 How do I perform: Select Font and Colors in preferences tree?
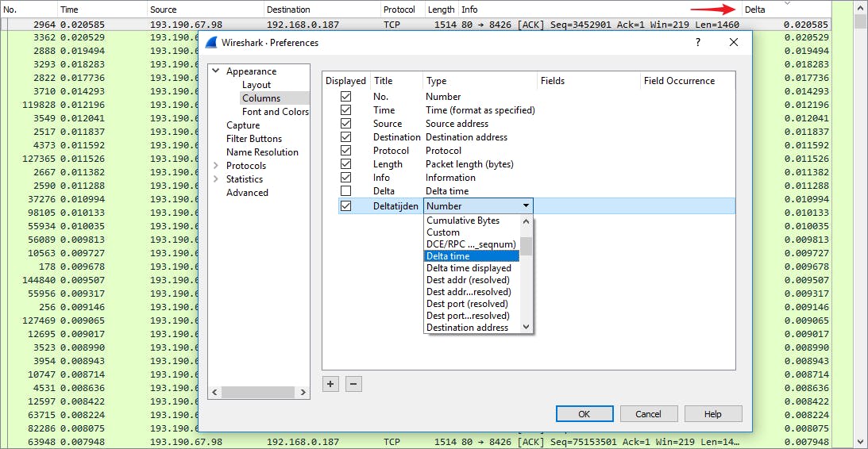pos(275,112)
